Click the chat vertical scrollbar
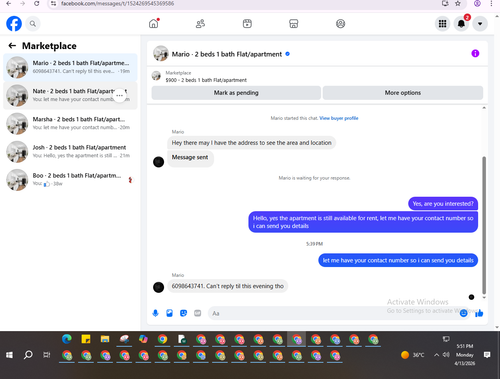 [484, 225]
